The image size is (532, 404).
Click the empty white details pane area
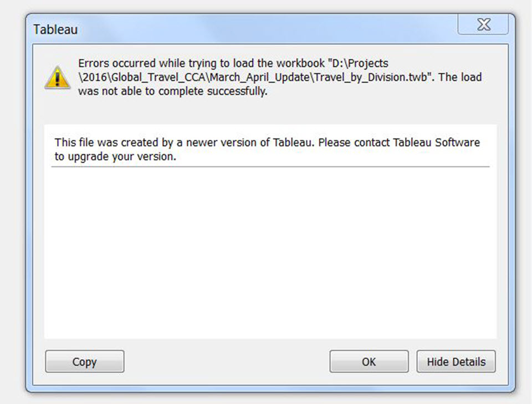270,249
